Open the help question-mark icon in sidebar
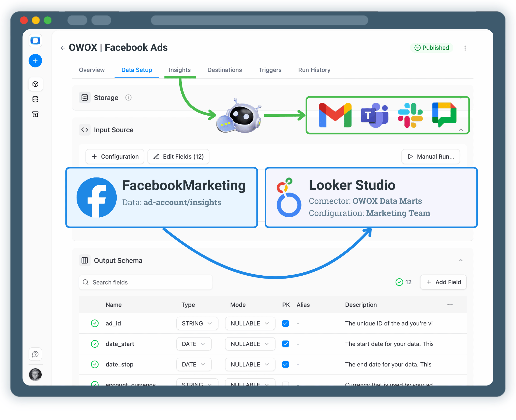Screen dimensions: 516x420 pos(35,354)
